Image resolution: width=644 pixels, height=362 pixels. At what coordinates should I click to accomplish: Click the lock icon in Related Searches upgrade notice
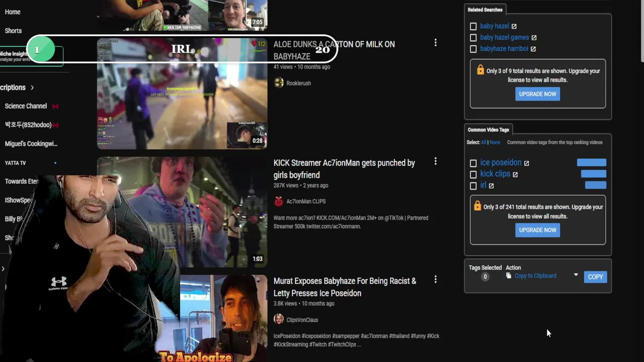point(480,70)
